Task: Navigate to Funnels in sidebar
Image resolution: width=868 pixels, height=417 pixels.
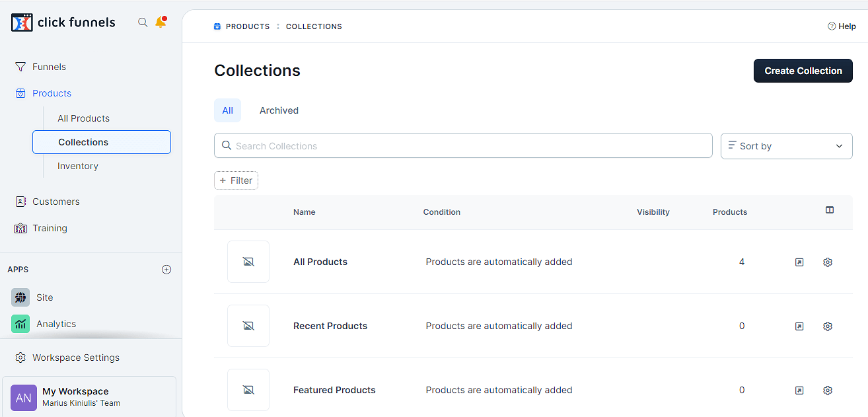Action: tap(49, 67)
